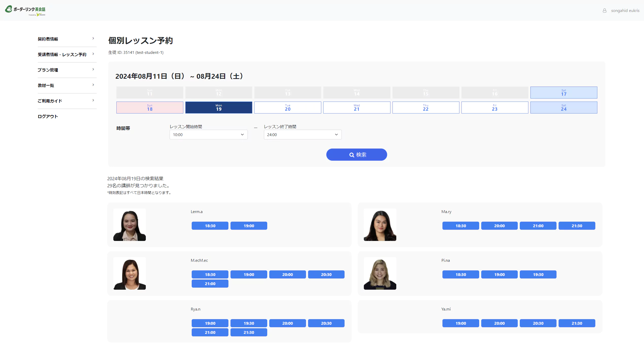Click the user profile icon

coord(604,10)
